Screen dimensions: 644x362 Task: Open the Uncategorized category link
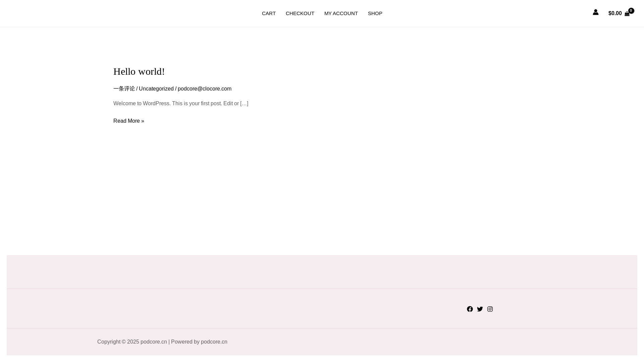[x=156, y=89]
